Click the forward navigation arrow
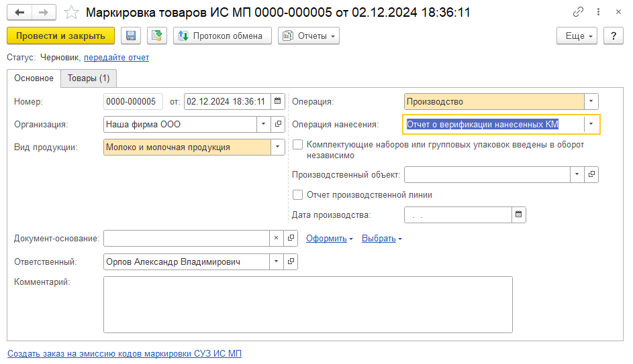The width and height of the screenshot is (633, 364). tap(43, 13)
